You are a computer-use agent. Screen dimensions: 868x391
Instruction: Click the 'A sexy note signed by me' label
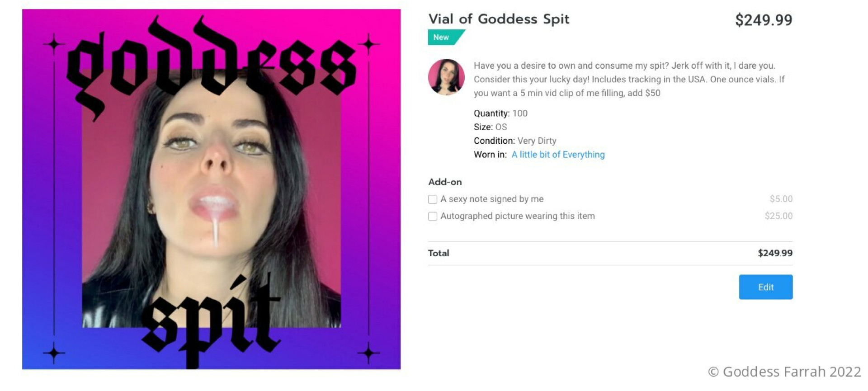(x=492, y=199)
